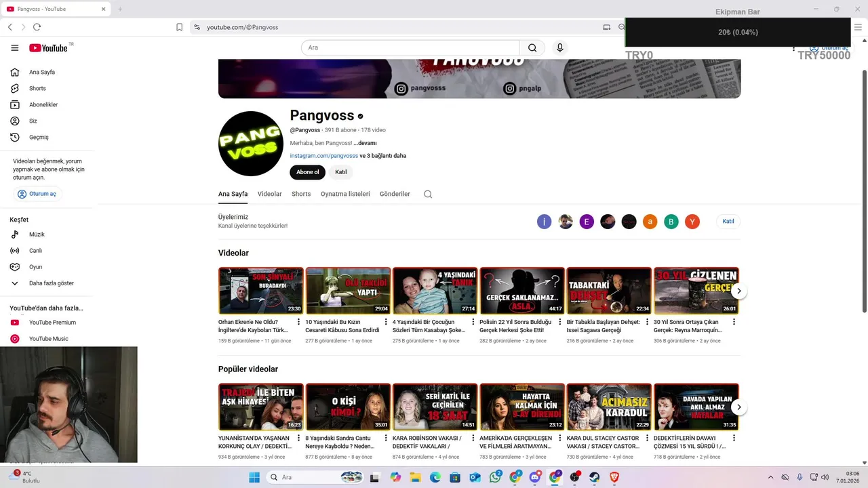
Task: Click the browser address bar URL
Action: click(x=242, y=27)
